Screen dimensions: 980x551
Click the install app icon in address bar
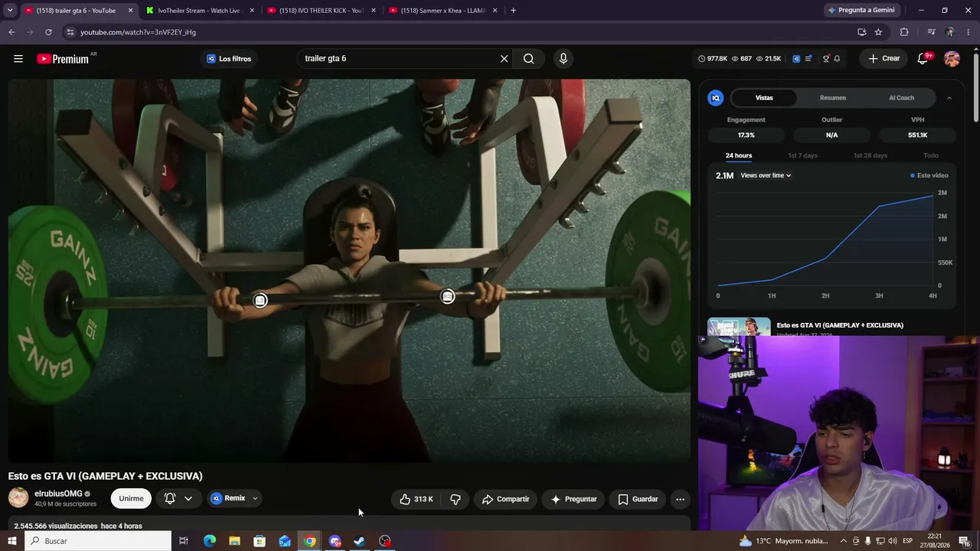click(x=861, y=32)
